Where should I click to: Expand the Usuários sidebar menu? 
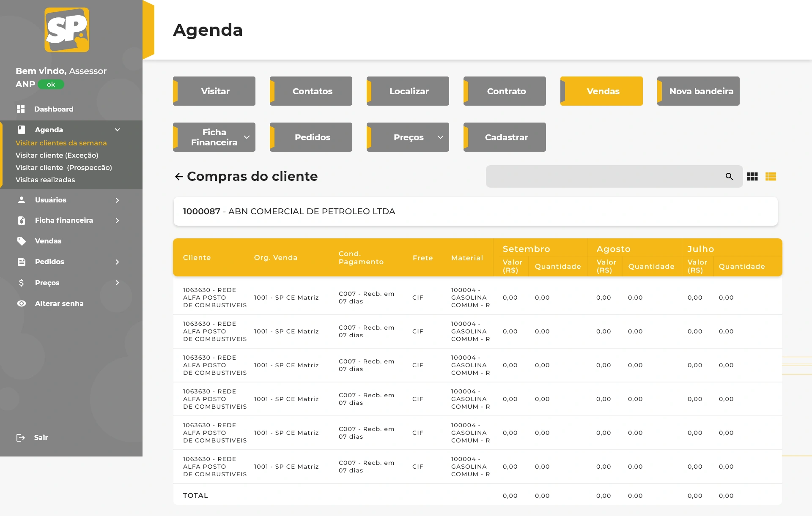click(x=118, y=200)
